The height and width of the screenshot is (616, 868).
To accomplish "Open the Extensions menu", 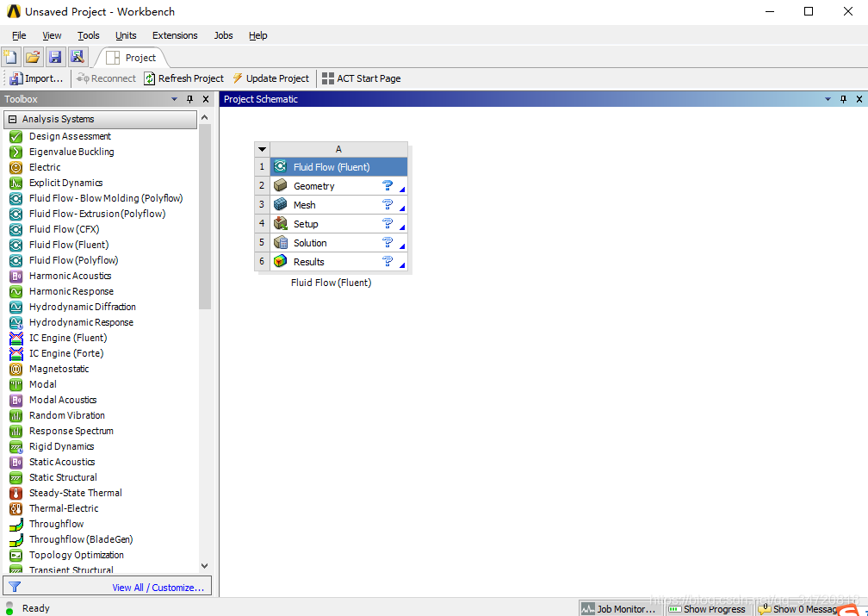I will [175, 35].
